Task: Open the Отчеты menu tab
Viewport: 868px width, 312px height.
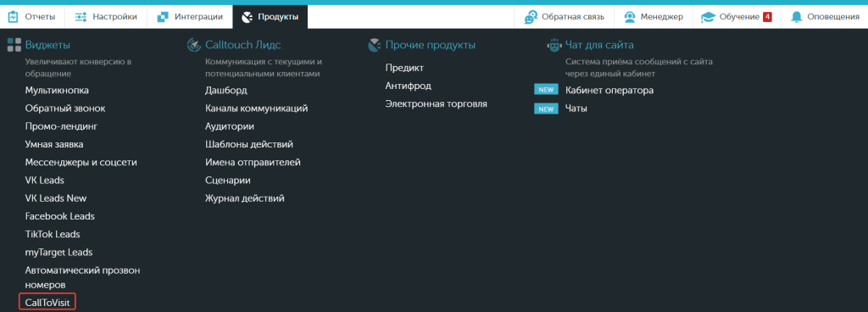Action: tap(33, 17)
